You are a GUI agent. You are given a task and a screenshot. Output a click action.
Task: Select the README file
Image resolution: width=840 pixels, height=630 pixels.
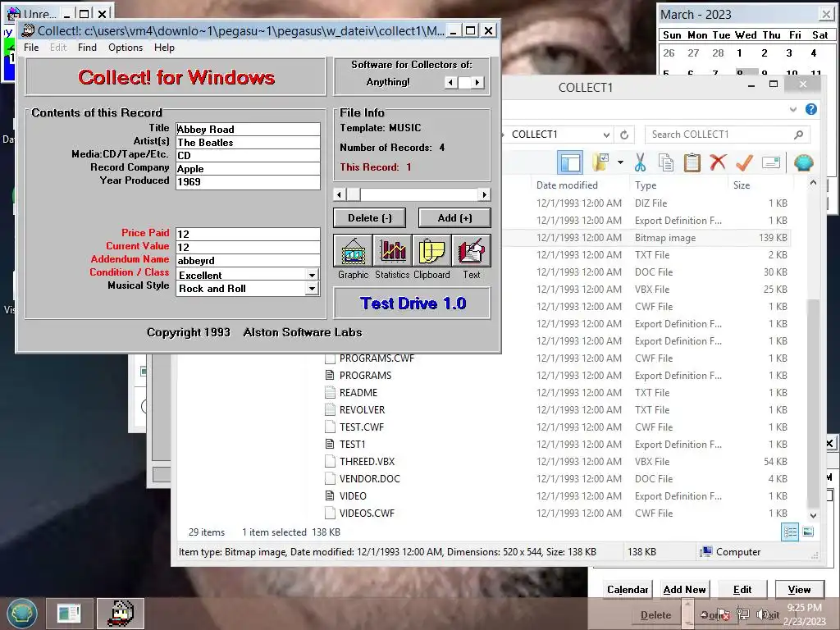pos(358,393)
